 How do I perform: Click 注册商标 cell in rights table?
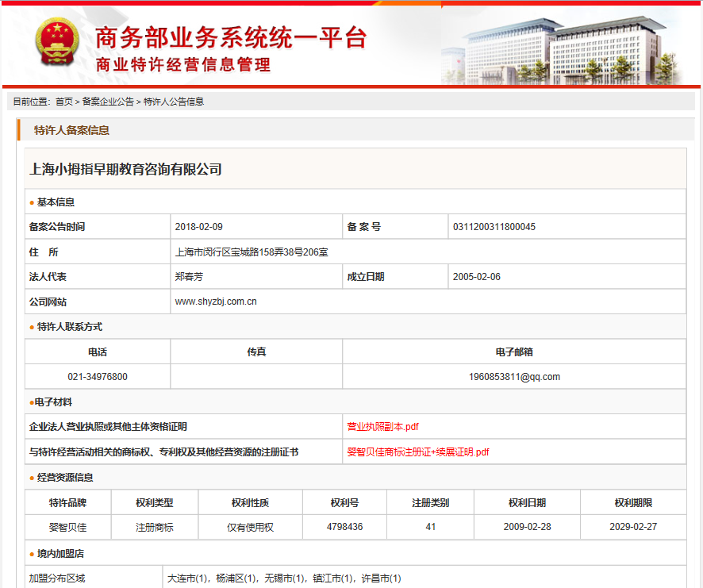[154, 527]
